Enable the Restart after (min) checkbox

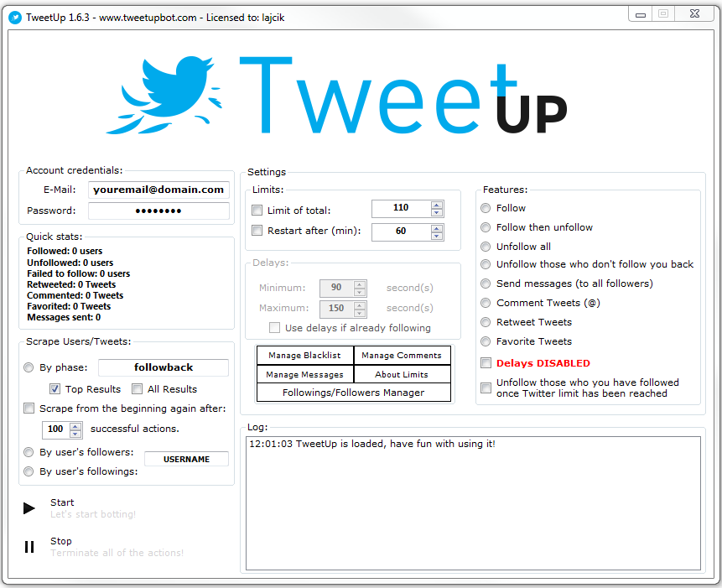pyautogui.click(x=257, y=230)
